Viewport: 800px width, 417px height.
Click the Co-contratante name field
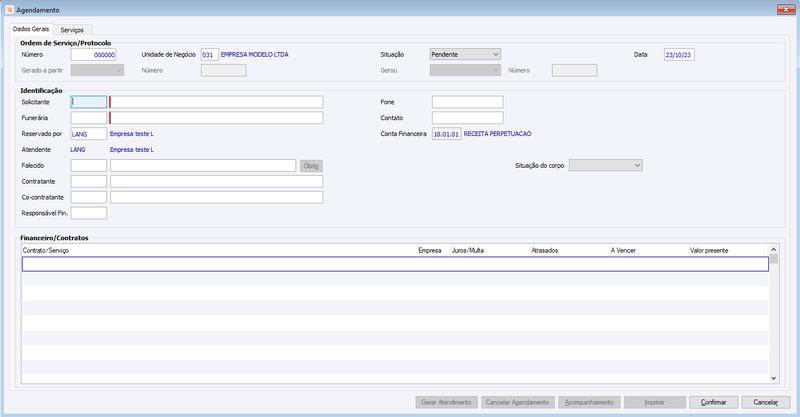pos(217,197)
